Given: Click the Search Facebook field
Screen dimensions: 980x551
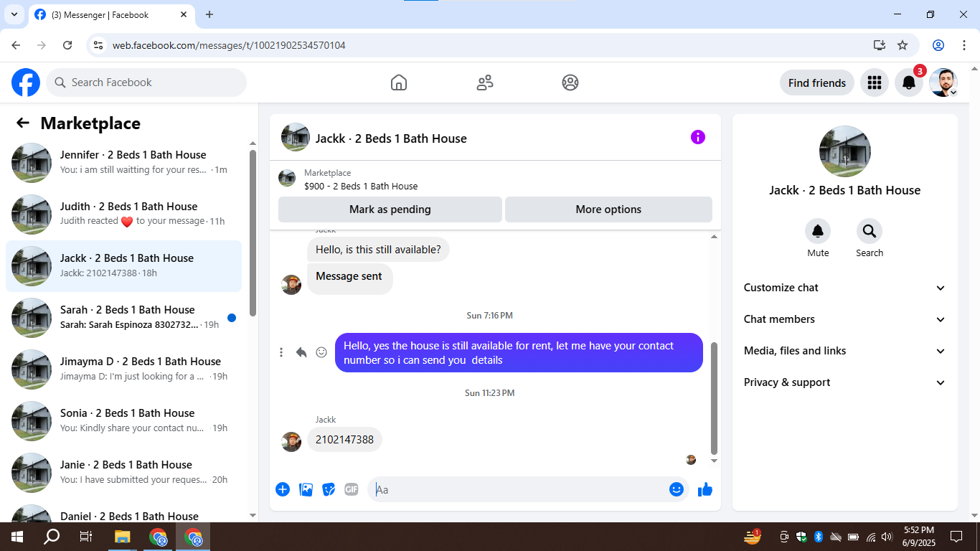Looking at the screenshot, I should tap(146, 83).
